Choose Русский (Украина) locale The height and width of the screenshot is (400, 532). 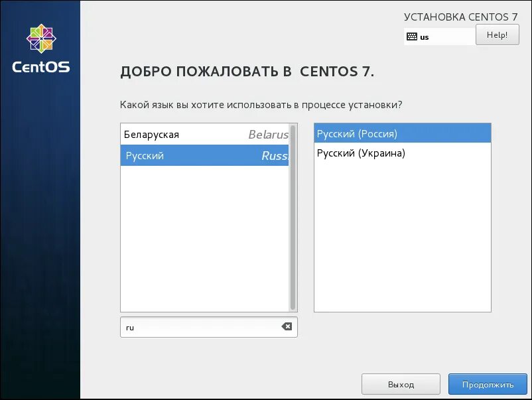tap(403, 153)
